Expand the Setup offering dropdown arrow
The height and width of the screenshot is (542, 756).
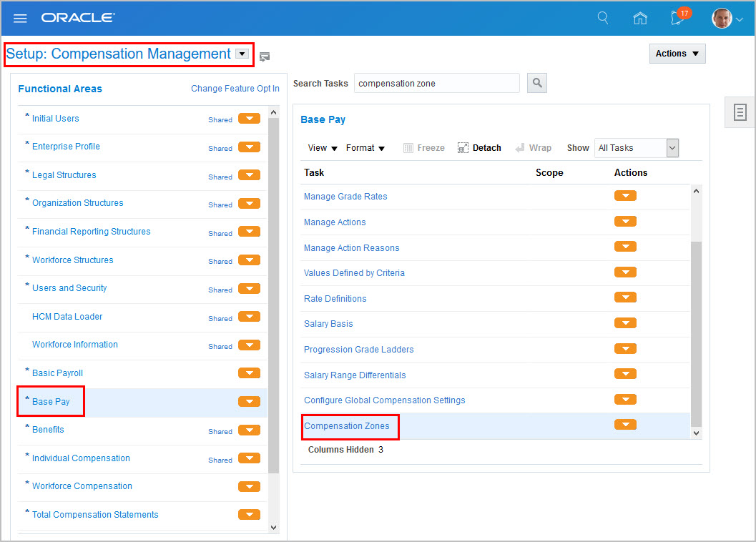coord(242,54)
